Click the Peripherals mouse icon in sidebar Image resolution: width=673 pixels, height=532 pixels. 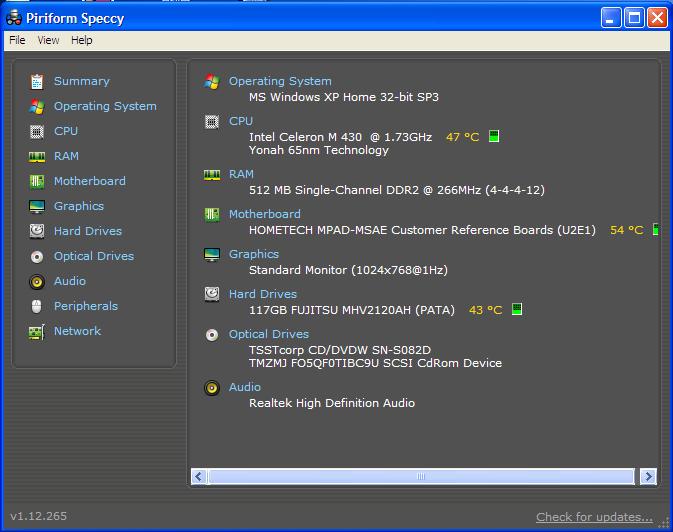click(x=37, y=307)
